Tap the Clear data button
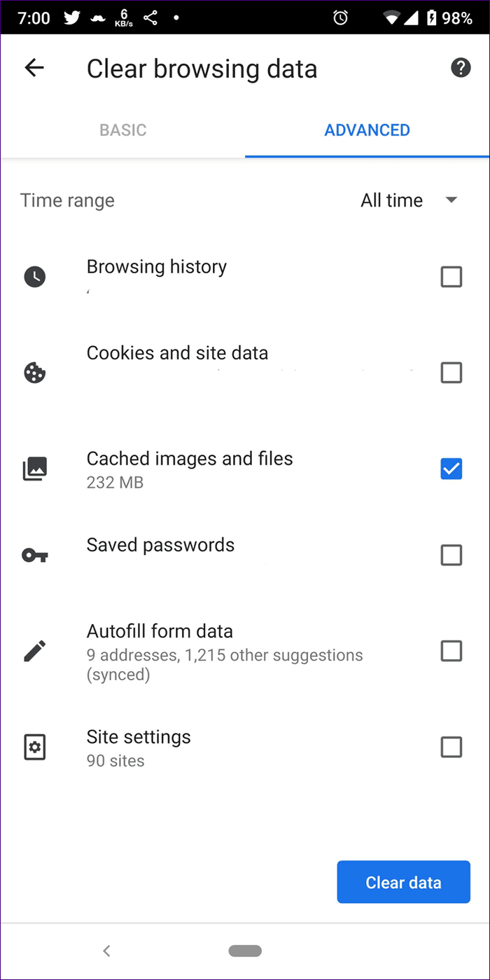The height and width of the screenshot is (980, 490). (403, 882)
